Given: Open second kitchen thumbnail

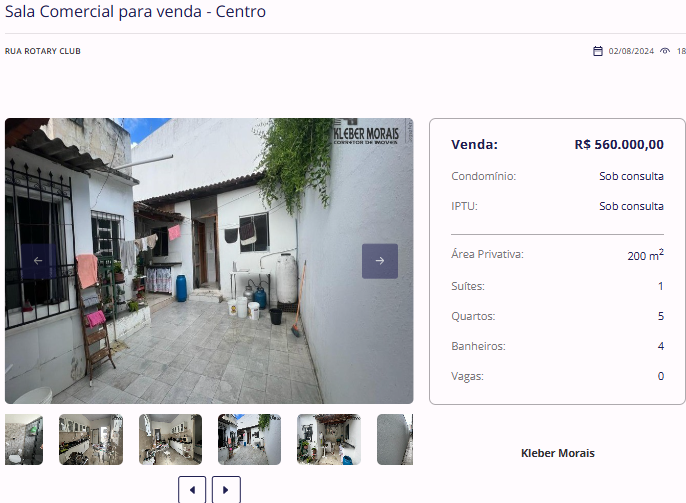Looking at the screenshot, I should tap(171, 439).
